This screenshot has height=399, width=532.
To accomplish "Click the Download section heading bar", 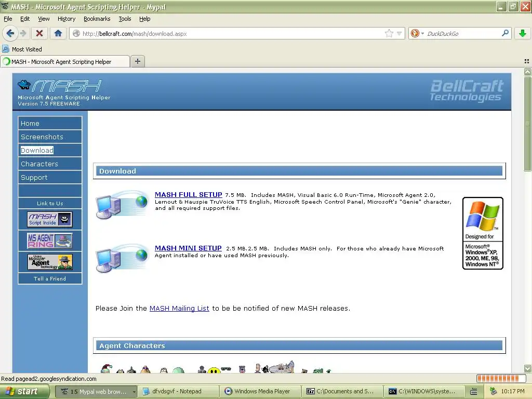I will [299, 171].
